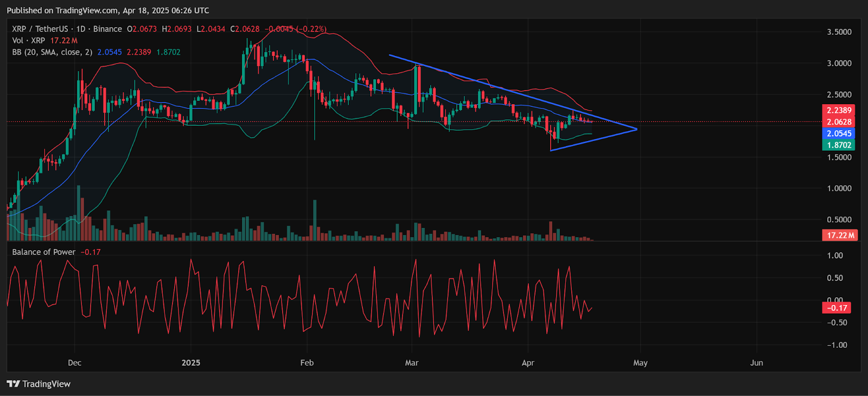Click the green 1.8702 lower band label
This screenshot has width=868, height=396.
(839, 145)
